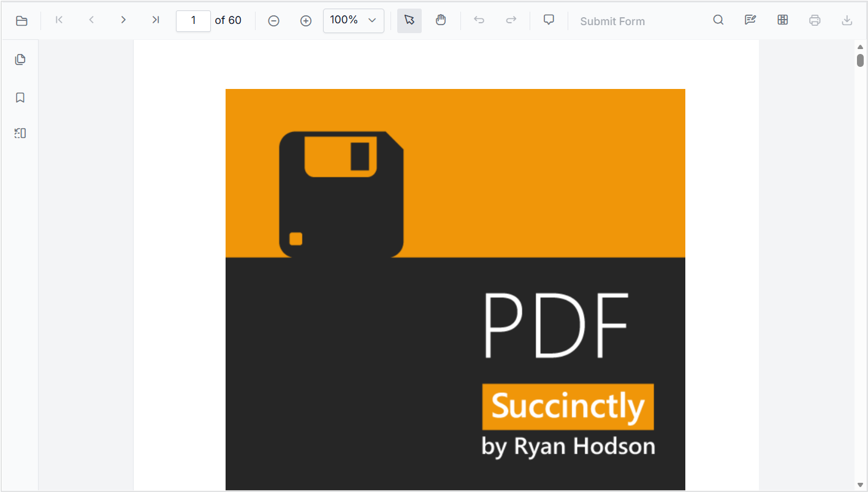Enable the pan hand tool

point(441,20)
